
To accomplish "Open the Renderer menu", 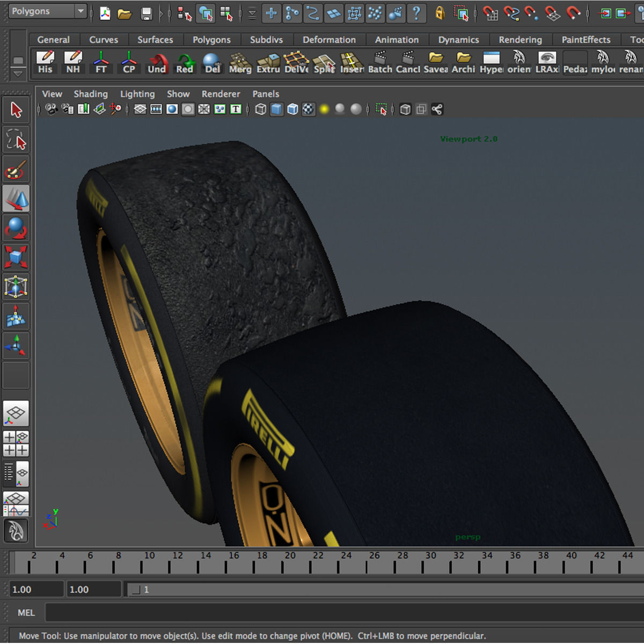I will (221, 94).
